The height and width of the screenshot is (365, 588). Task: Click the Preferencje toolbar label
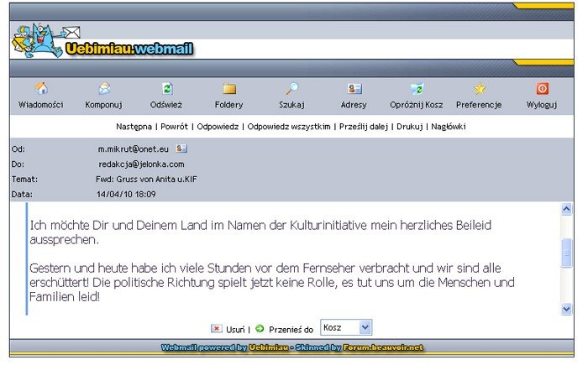point(479,105)
